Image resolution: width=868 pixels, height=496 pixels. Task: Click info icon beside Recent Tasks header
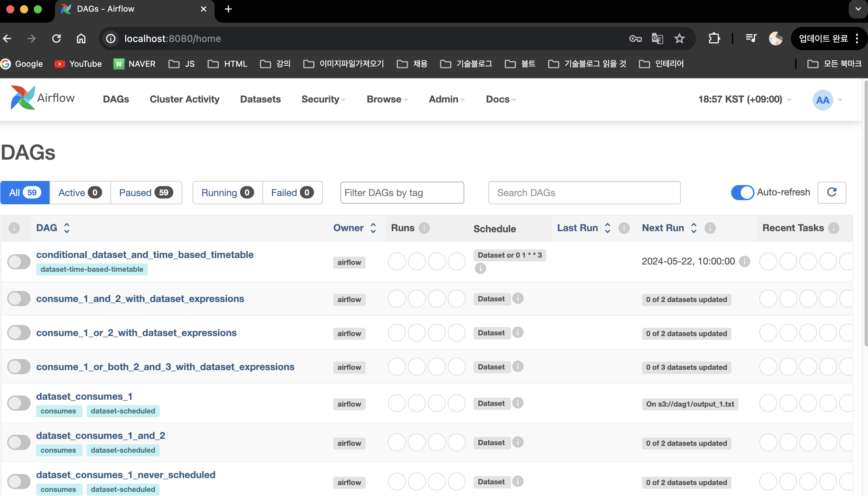coord(833,228)
